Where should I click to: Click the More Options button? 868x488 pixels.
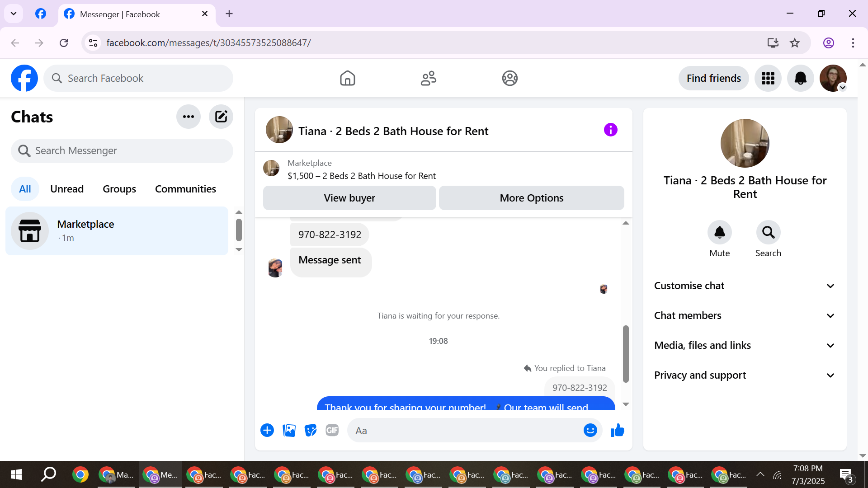click(531, 198)
